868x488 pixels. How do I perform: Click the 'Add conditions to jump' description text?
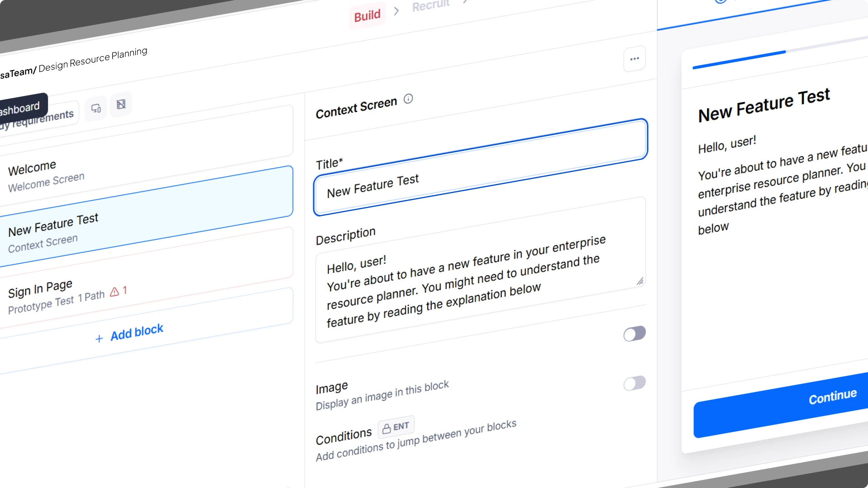click(416, 441)
